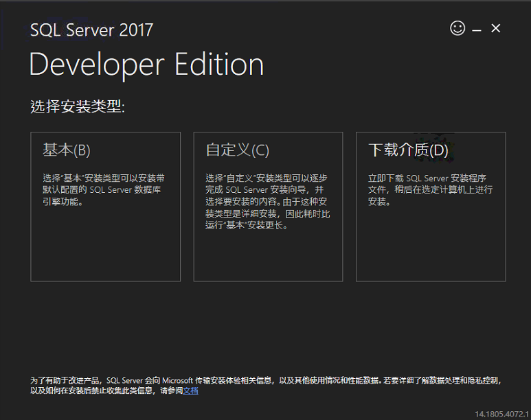Choose the 下载介质(D) option

tap(431, 207)
